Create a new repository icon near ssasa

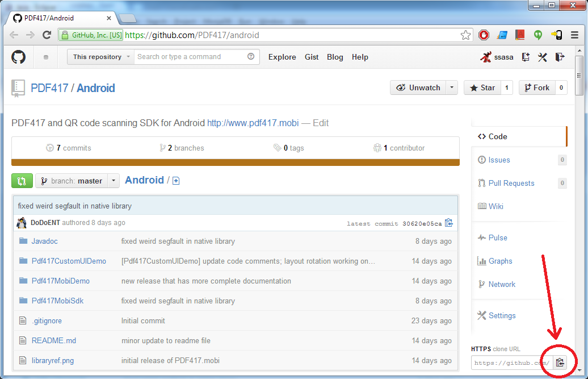click(526, 57)
